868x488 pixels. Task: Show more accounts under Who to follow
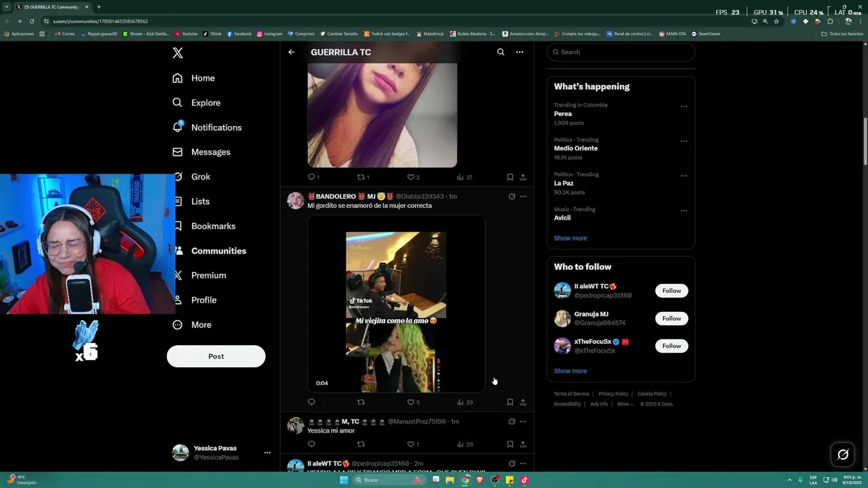click(x=570, y=371)
